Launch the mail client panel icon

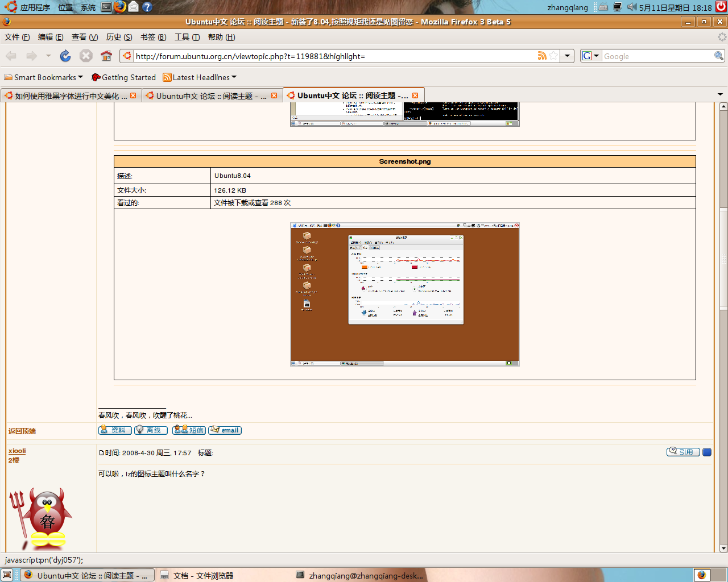(x=134, y=7)
